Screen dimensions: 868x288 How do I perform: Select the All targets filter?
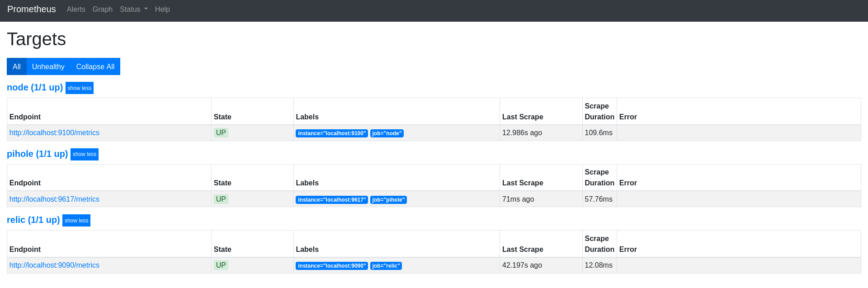(17, 66)
